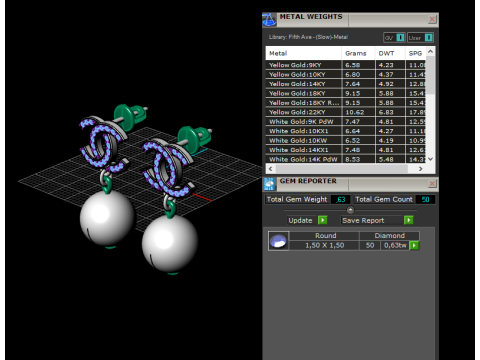The image size is (480, 360).
Task: Click the green arrow beside Save Report
Action: tap(408, 220)
